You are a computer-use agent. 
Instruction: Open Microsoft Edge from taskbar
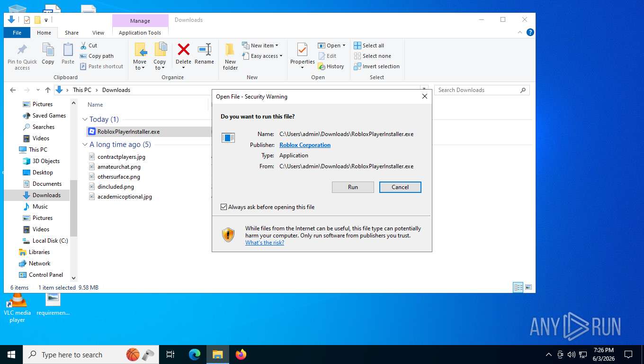[194, 355]
